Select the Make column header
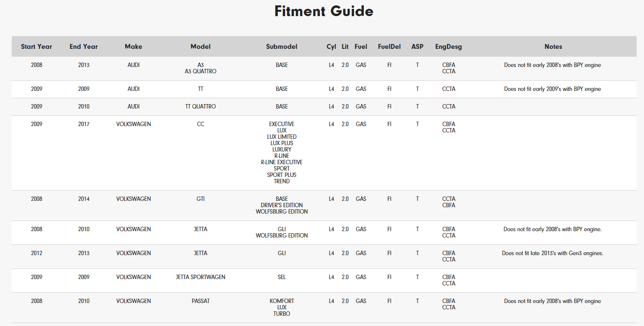 pyautogui.click(x=133, y=46)
